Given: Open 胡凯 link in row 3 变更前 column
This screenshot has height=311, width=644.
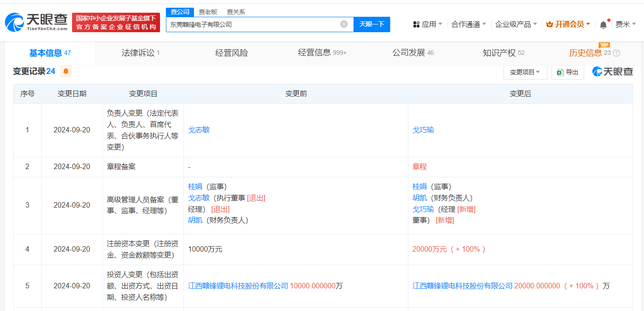Looking at the screenshot, I should pyautogui.click(x=195, y=220).
